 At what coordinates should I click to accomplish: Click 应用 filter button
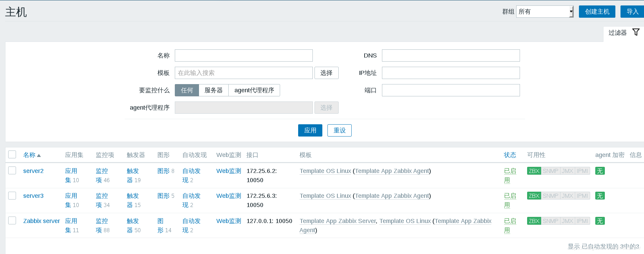click(310, 130)
